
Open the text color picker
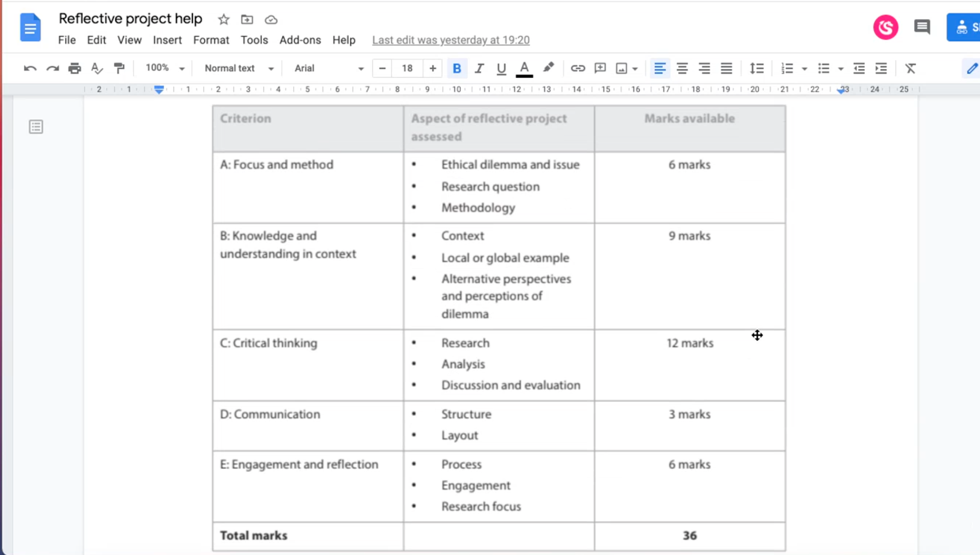(524, 68)
